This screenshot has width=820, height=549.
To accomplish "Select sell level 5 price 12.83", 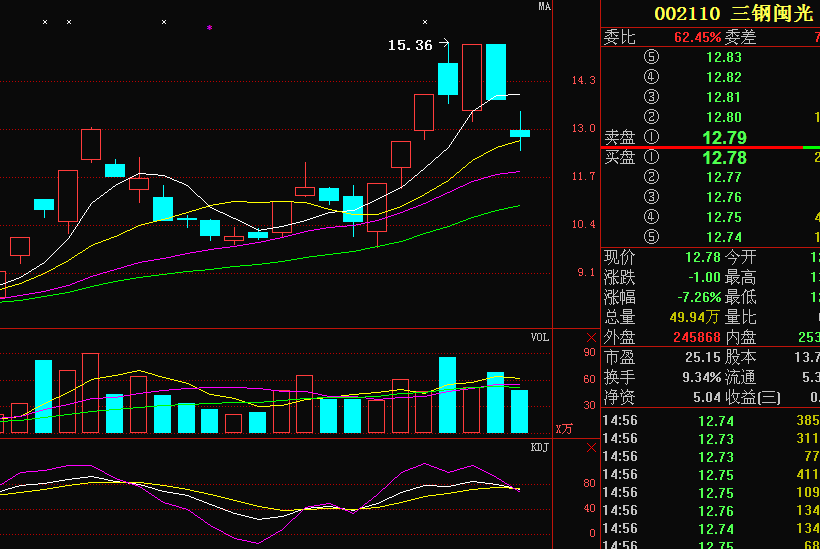I will (723, 57).
